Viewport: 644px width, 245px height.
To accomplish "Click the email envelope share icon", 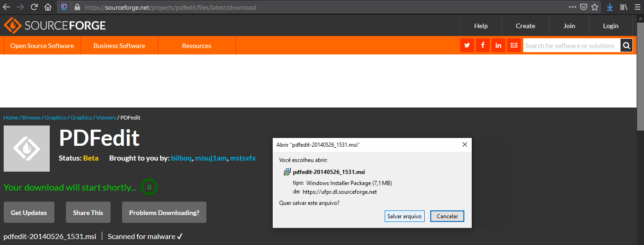I will coord(514,46).
